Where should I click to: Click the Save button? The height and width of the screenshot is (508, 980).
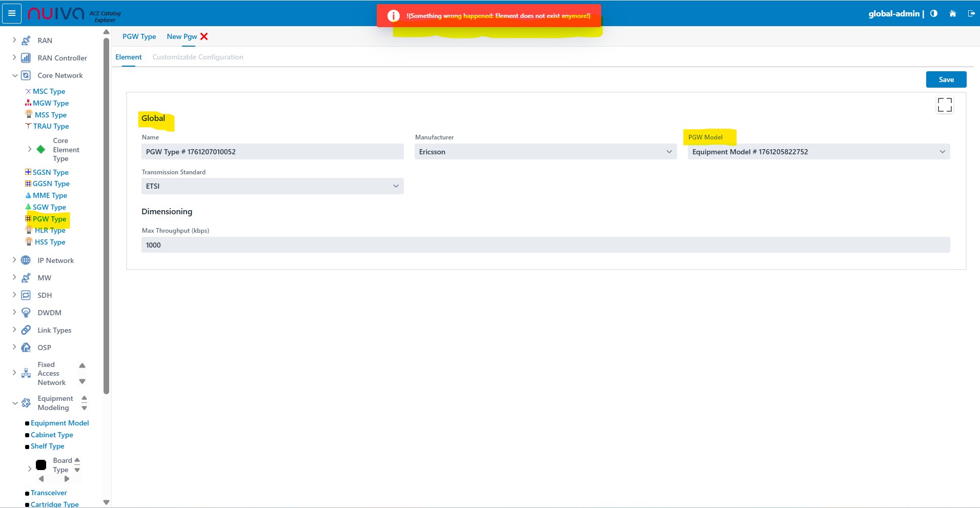[x=946, y=79]
